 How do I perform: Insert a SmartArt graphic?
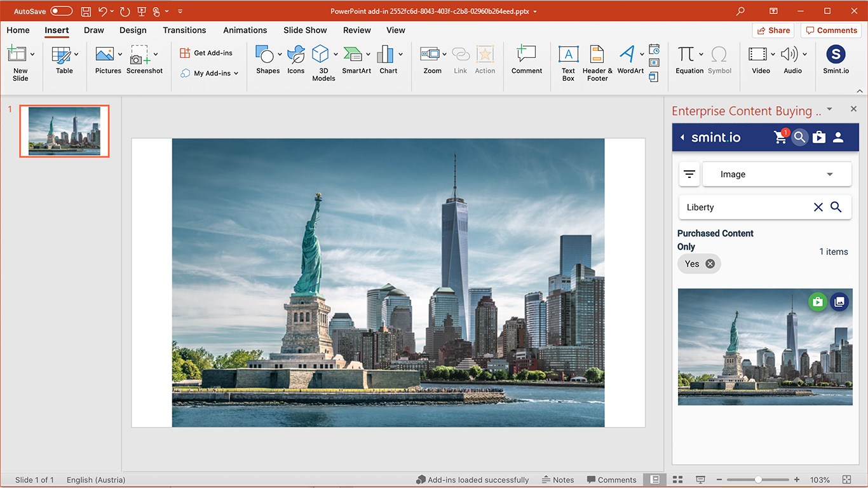click(x=356, y=61)
